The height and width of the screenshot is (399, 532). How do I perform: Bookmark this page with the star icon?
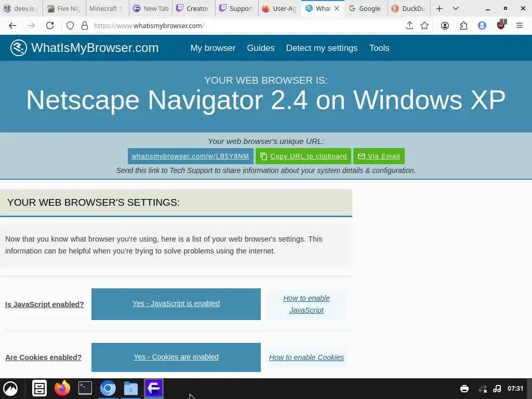click(x=424, y=25)
